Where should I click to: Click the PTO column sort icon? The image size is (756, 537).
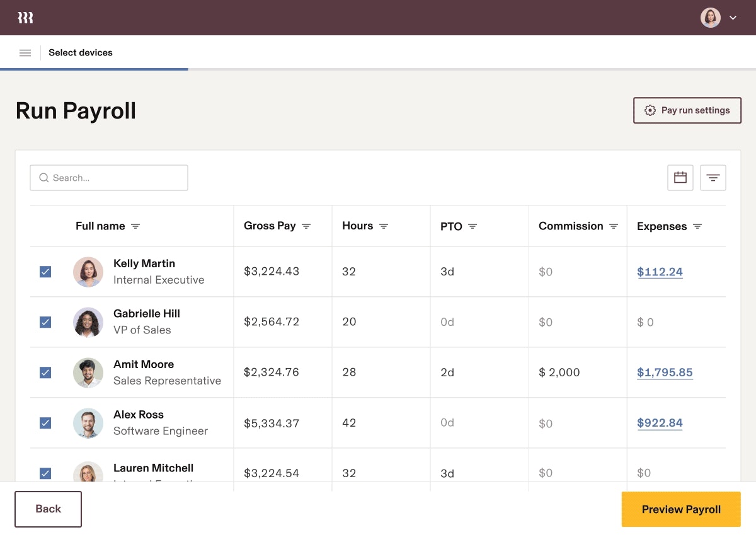click(x=472, y=226)
